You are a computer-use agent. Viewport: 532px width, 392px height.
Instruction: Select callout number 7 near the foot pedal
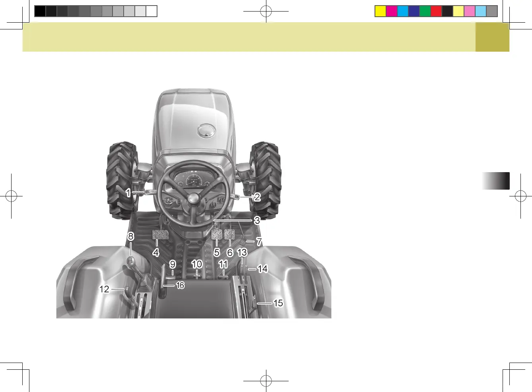coord(259,241)
